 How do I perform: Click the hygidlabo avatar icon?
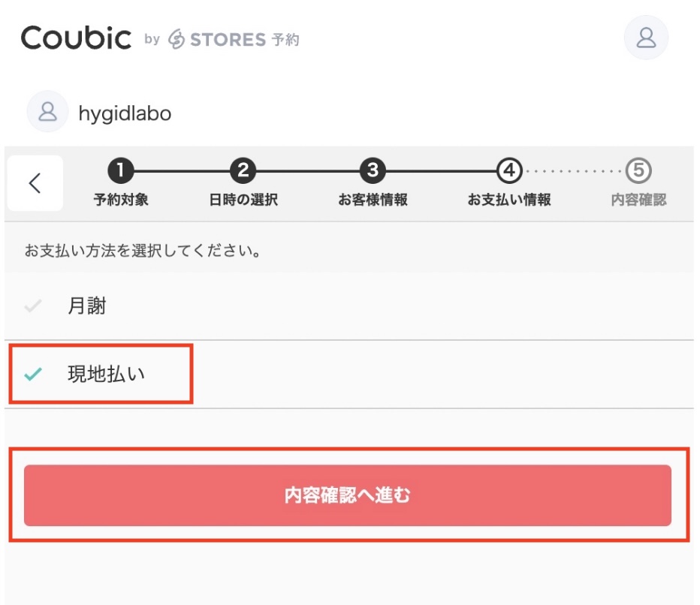(x=47, y=112)
